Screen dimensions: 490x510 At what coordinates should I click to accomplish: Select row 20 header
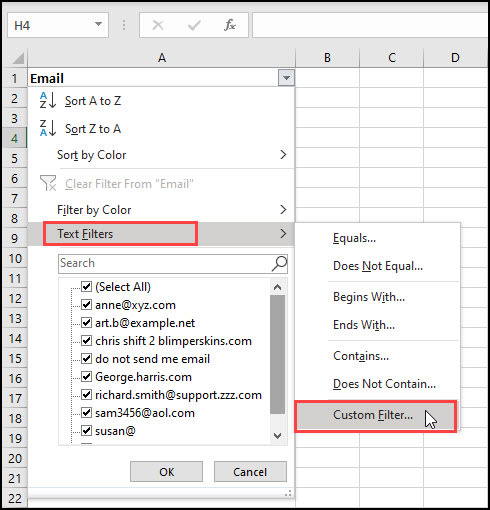pos(14,458)
